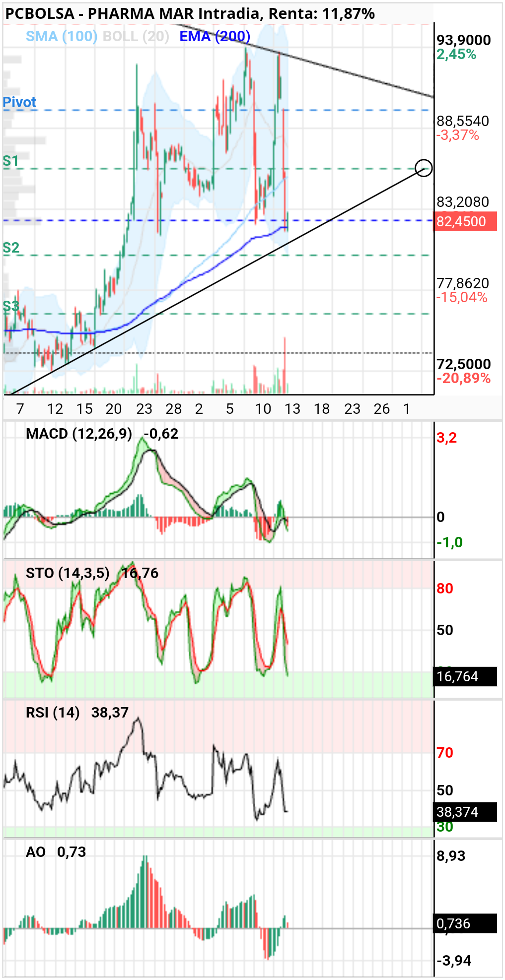Click date 26 on the time axis

pos(381,409)
